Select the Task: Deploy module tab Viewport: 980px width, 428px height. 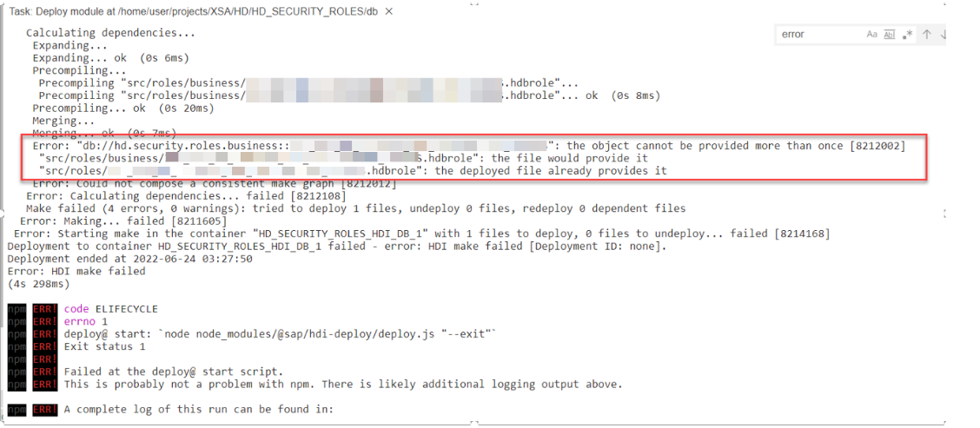194,11
